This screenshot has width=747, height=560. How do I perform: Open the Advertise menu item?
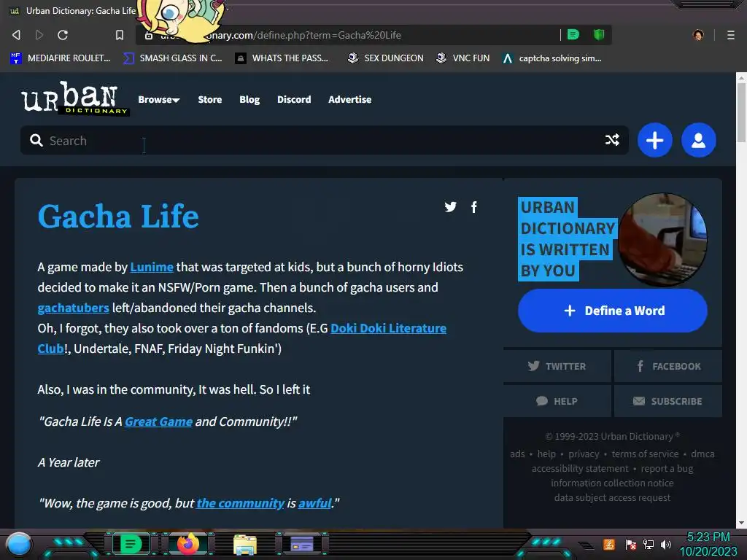[x=349, y=99]
